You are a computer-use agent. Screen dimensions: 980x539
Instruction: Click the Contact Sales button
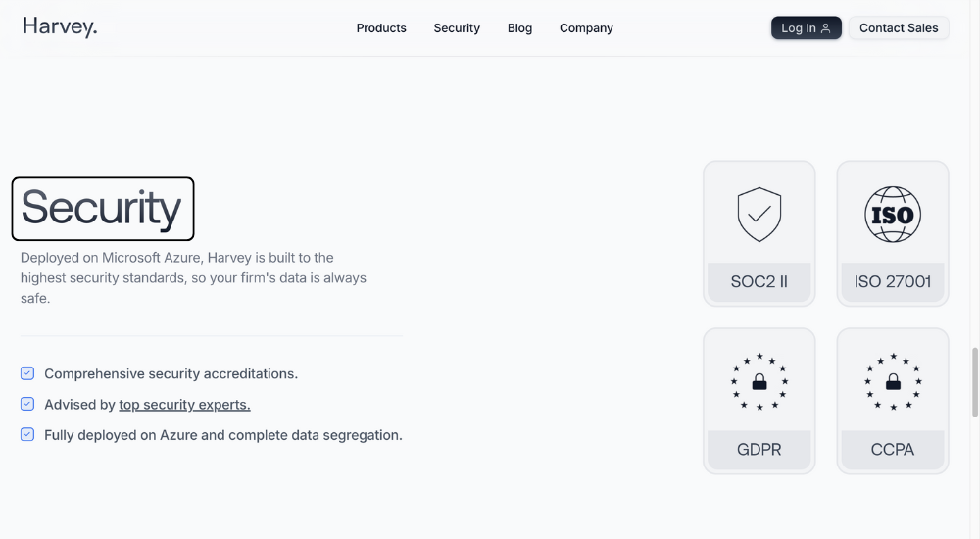pos(899,28)
